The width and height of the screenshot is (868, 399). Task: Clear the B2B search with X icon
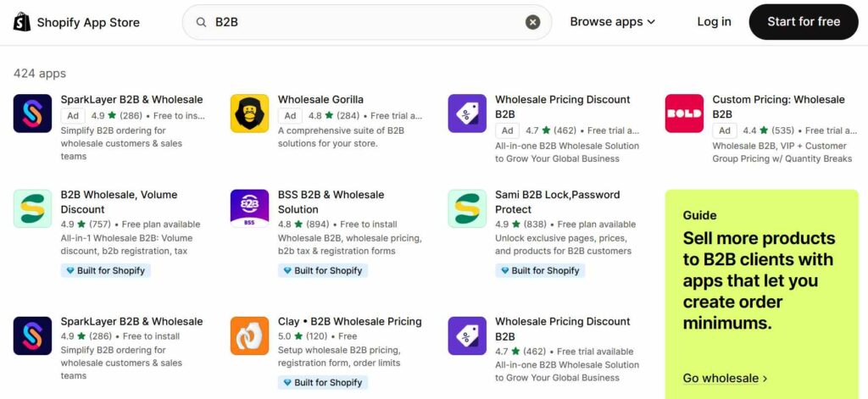532,22
